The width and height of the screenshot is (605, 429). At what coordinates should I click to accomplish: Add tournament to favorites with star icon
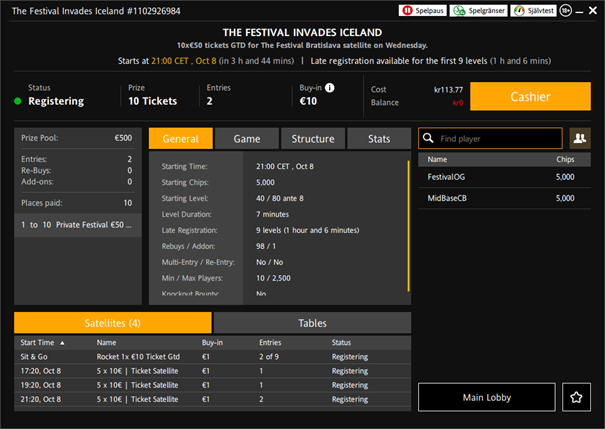tap(577, 398)
